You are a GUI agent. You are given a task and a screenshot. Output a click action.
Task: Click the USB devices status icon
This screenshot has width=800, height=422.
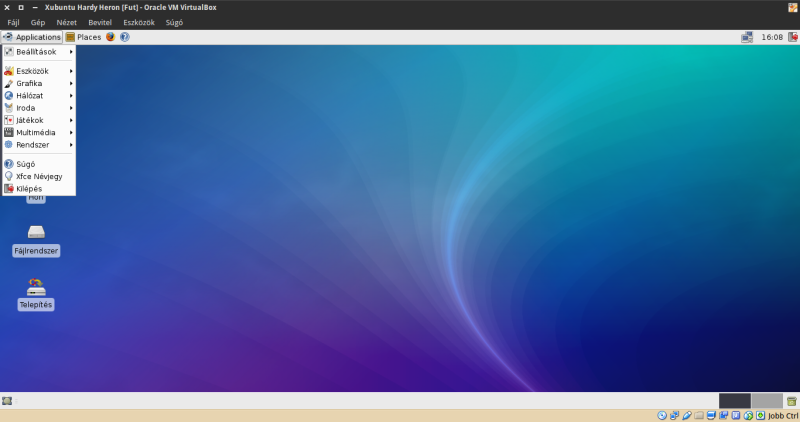pyautogui.click(x=687, y=415)
